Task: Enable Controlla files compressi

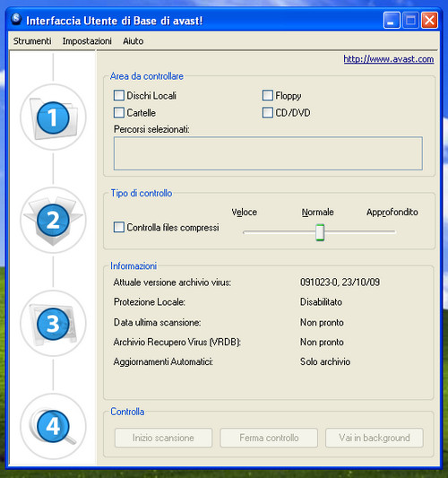Action: click(x=119, y=227)
